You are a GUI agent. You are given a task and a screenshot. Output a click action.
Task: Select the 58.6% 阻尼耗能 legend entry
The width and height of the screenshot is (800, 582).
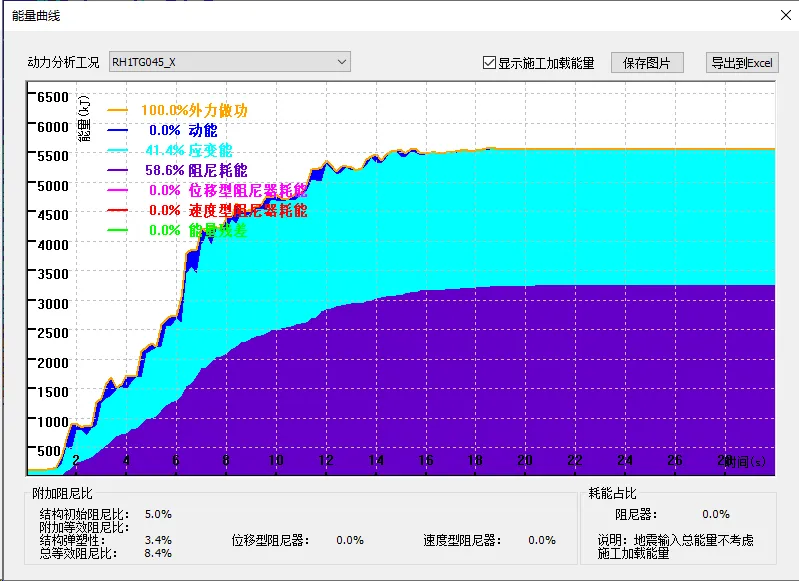coord(196,170)
